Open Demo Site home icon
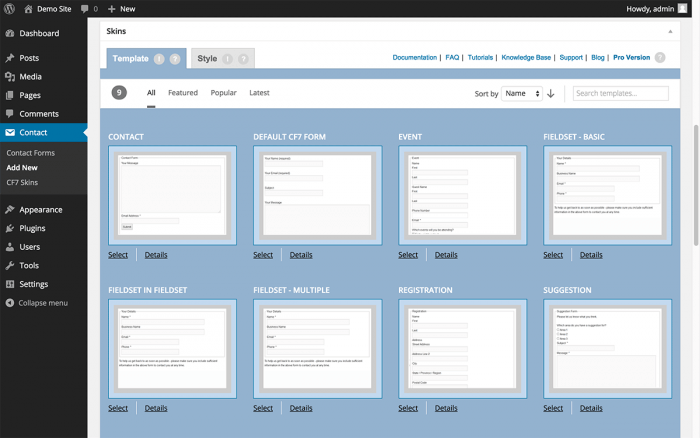Screen dimensions: 700x438 pyautogui.click(x=28, y=9)
